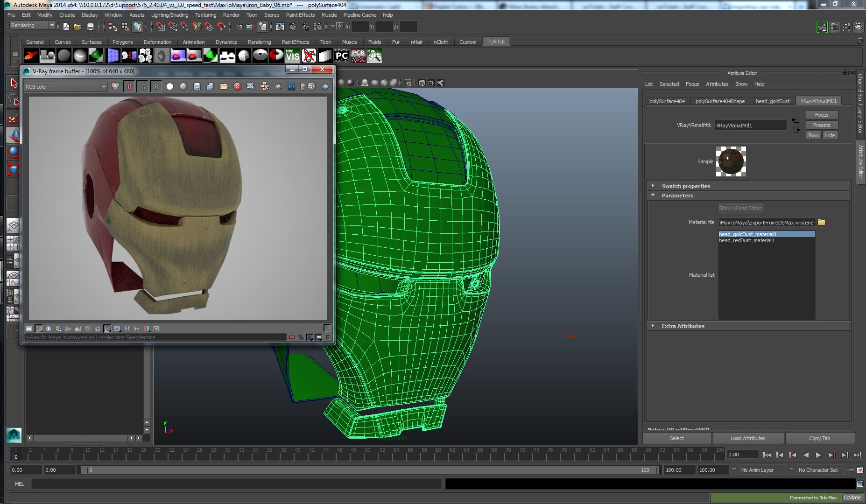Screen dimensions: 866x504
Task: Open Lighting/Shading menu
Action: [x=169, y=15]
